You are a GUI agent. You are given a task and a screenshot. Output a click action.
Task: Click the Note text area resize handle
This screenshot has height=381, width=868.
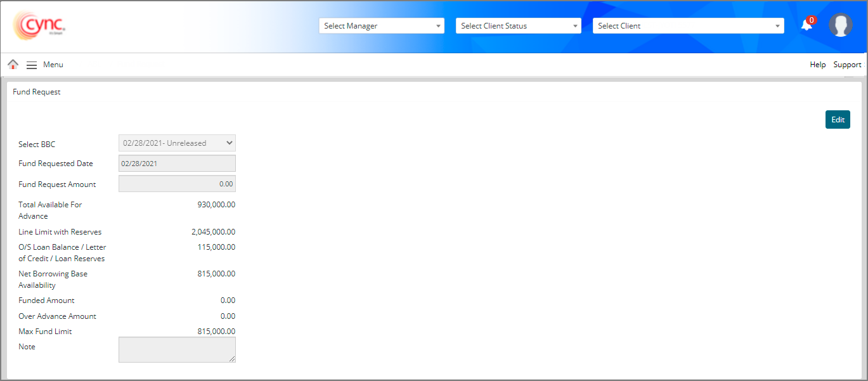click(x=232, y=359)
